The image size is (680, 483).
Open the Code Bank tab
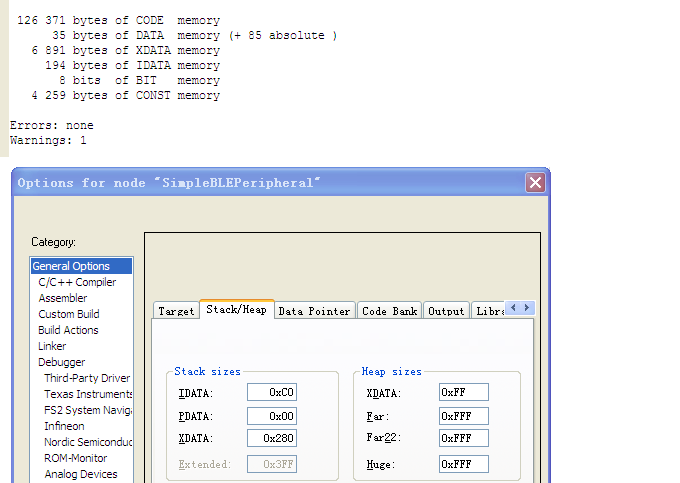(389, 311)
